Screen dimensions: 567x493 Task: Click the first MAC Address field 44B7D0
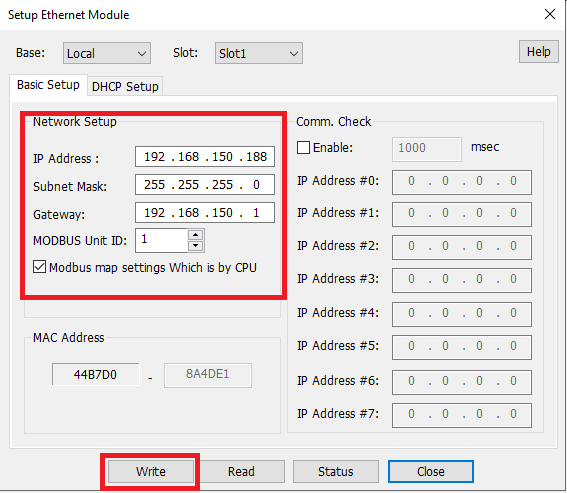coord(95,374)
